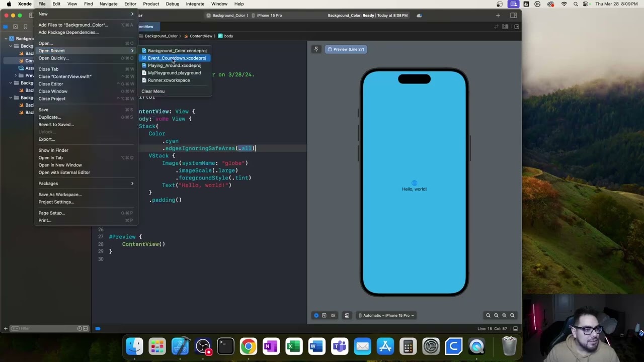Choose Add Package Dependencies

(x=86, y=32)
